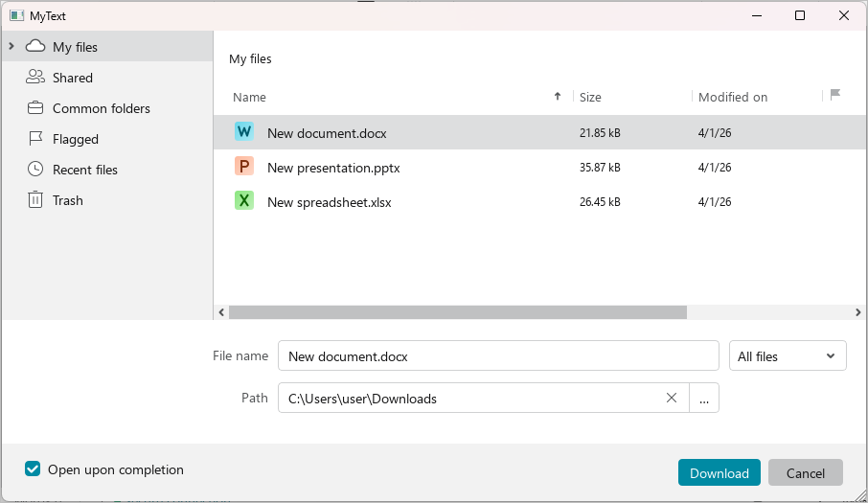Click the Trash bin icon
The width and height of the screenshot is (868, 503).
coord(35,199)
